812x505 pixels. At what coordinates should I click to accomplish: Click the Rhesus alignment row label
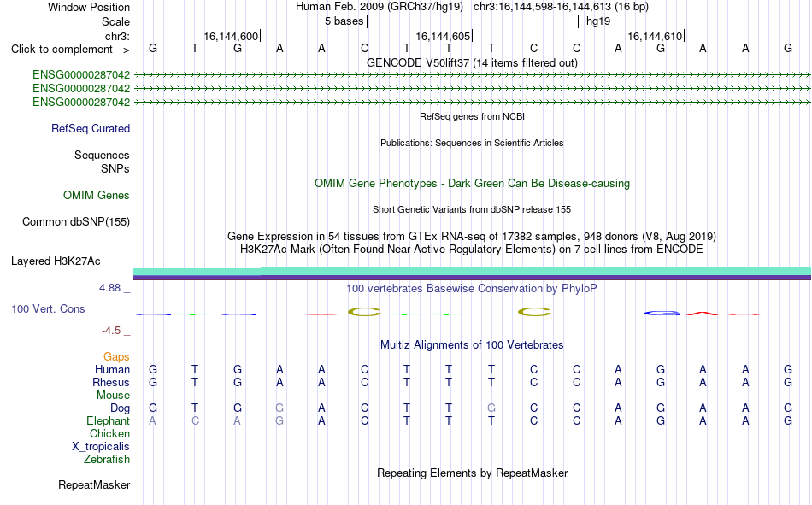pyautogui.click(x=111, y=382)
